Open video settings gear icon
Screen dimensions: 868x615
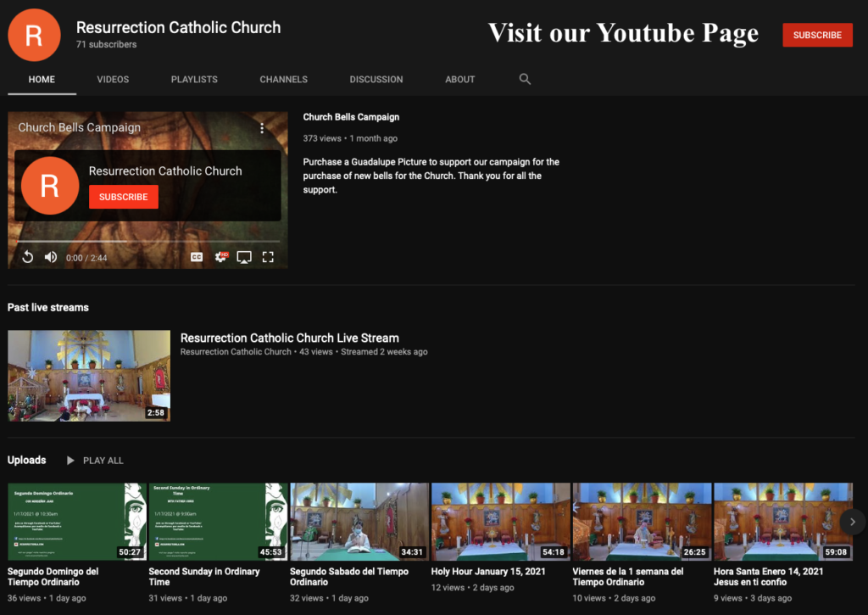pos(221,256)
